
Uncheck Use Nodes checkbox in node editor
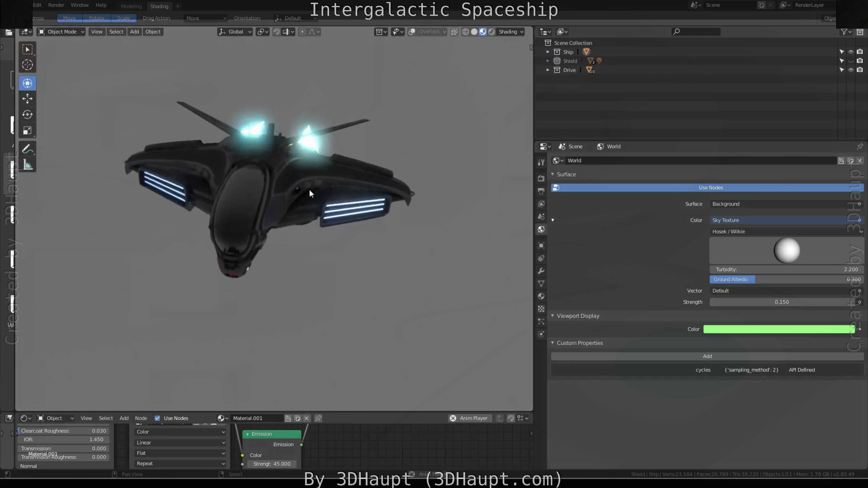(x=157, y=418)
